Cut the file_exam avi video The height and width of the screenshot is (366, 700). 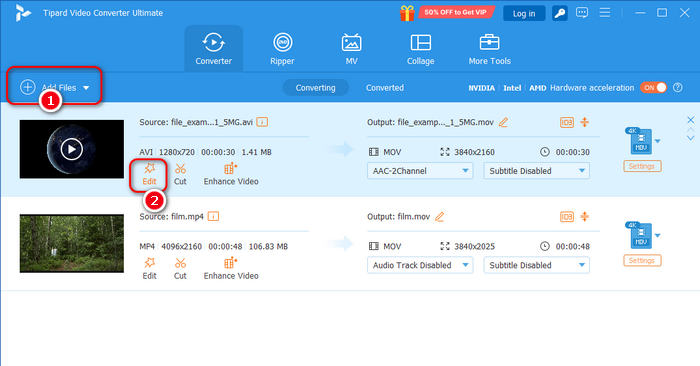coord(180,175)
